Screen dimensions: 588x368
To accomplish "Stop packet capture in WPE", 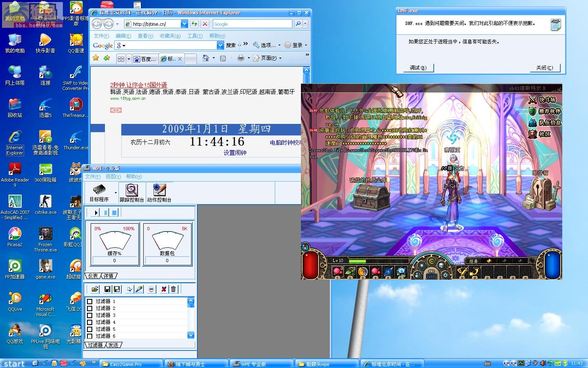I will 115,213.
